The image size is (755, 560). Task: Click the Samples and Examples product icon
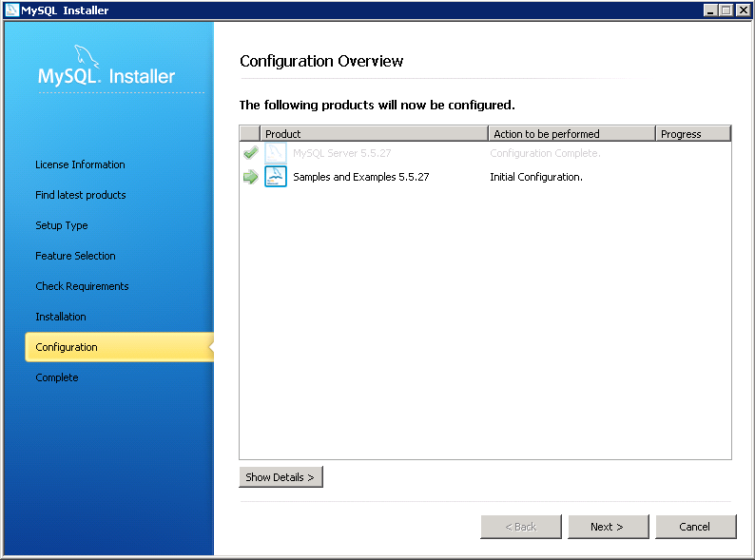tap(276, 177)
